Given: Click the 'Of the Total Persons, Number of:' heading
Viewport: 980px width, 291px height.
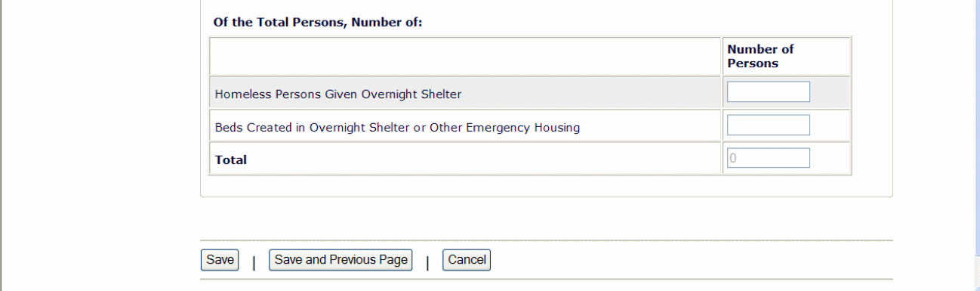Looking at the screenshot, I should click(317, 22).
